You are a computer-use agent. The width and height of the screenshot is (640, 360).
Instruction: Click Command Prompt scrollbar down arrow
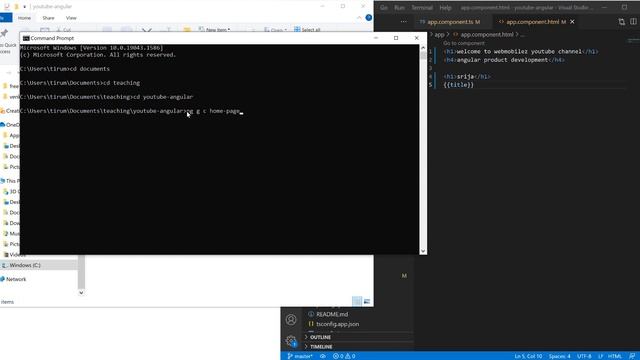pyautogui.click(x=423, y=251)
